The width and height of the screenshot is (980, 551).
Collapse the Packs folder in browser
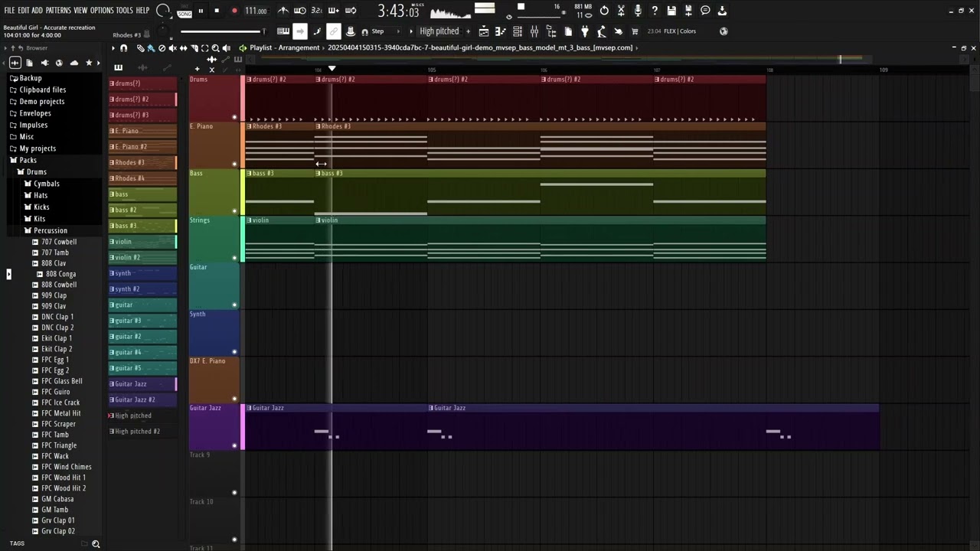click(28, 160)
